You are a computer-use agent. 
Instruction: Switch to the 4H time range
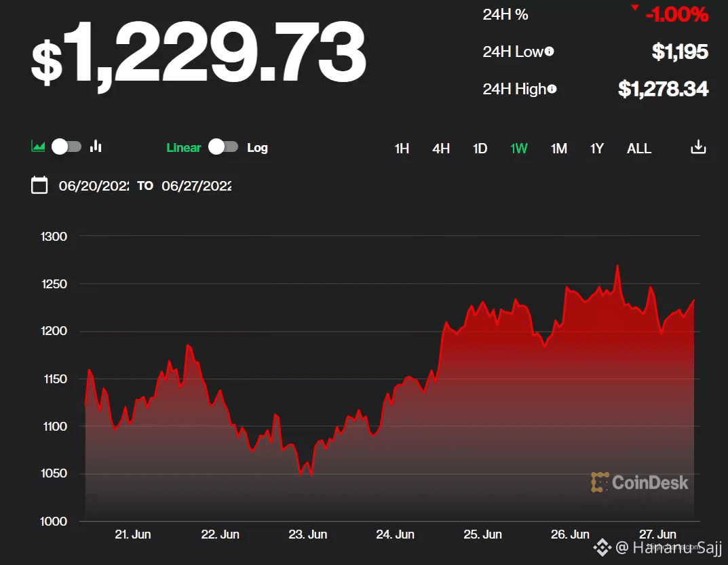441,149
